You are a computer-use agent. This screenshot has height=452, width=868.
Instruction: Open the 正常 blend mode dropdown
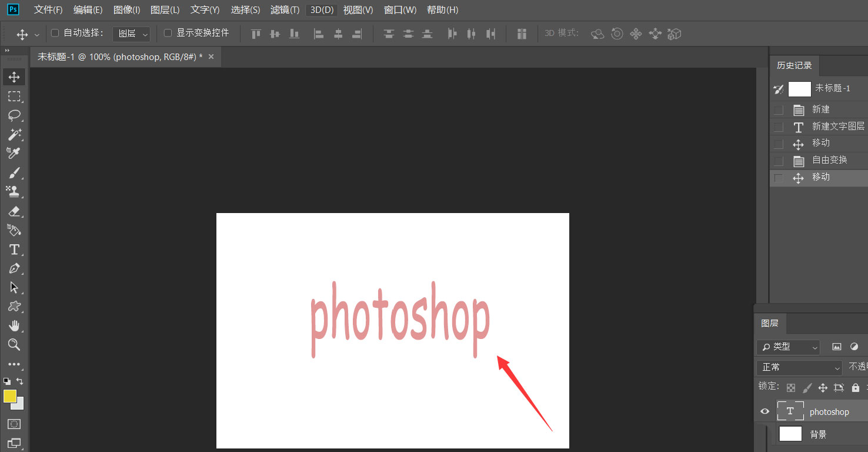point(800,367)
